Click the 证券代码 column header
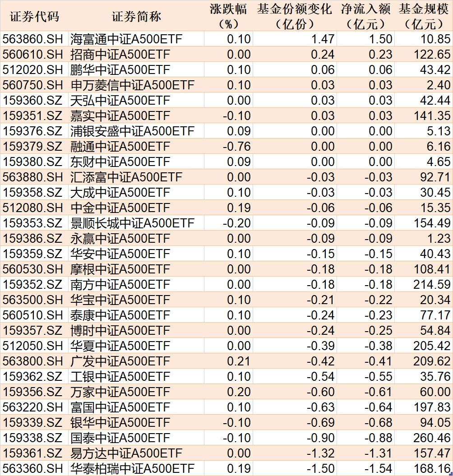The image size is (453, 476). point(34,16)
